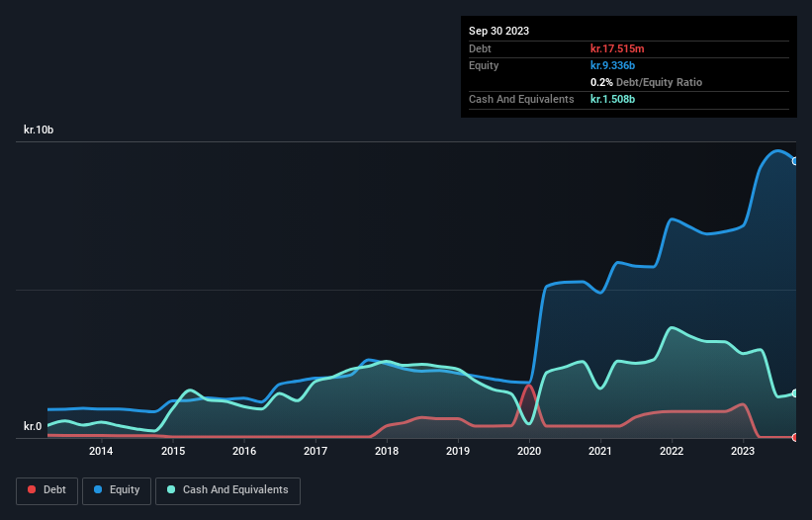Viewport: 812px width, 520px height.
Task: Click the Debt row label in tooltip
Action: click(x=480, y=48)
